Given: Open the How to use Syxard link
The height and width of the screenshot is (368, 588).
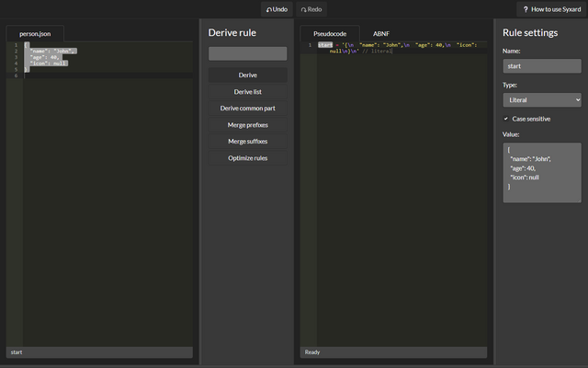Looking at the screenshot, I should [x=551, y=9].
